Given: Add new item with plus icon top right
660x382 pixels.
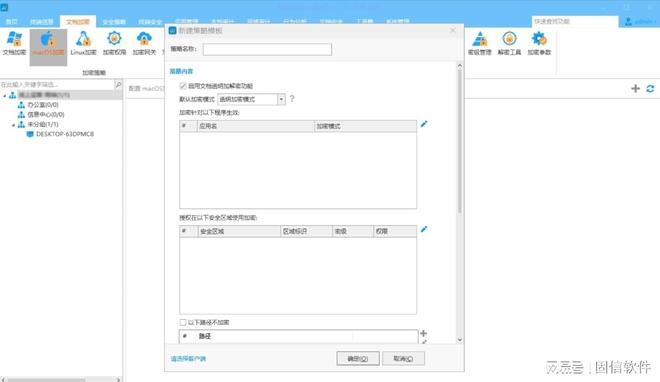Looking at the screenshot, I should point(636,88).
